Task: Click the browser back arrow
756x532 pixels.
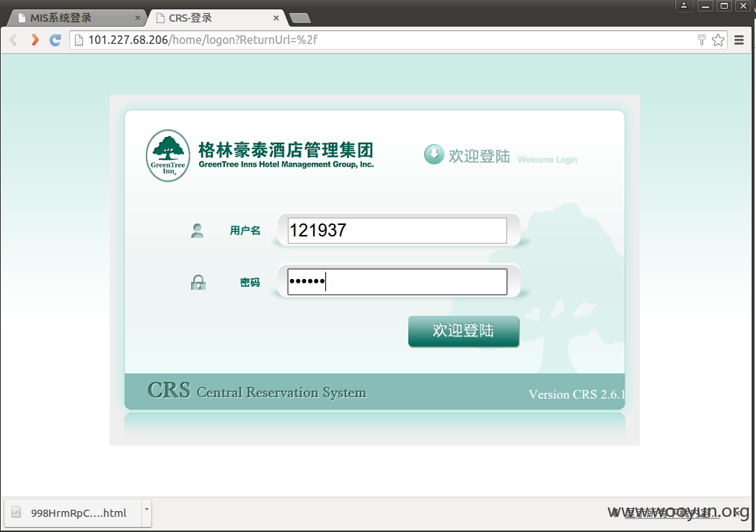Action: pos(14,40)
